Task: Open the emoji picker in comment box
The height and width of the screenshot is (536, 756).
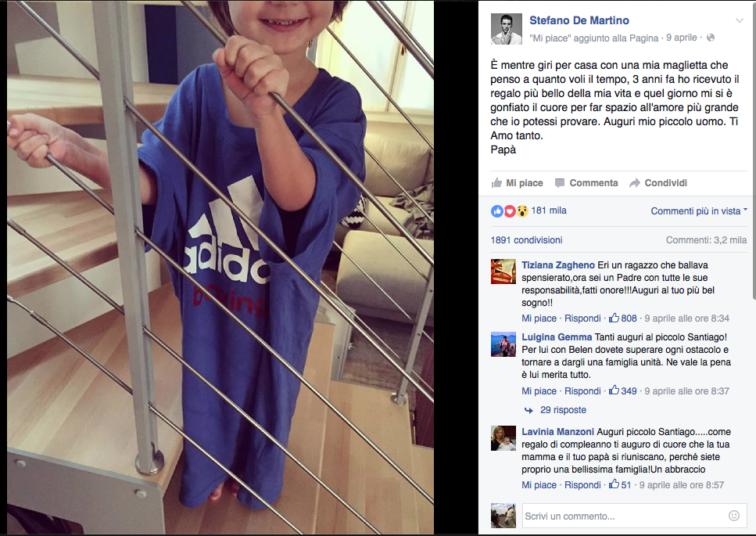Action: point(734,516)
